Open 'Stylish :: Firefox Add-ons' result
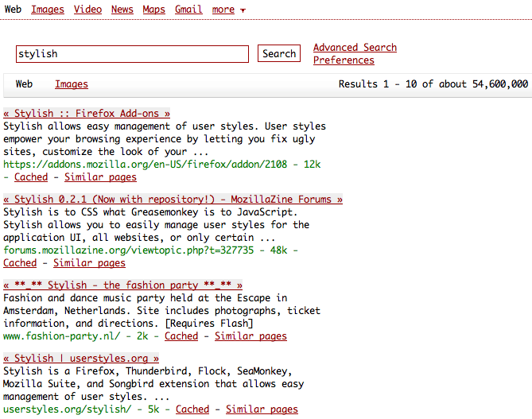 pyautogui.click(x=87, y=114)
